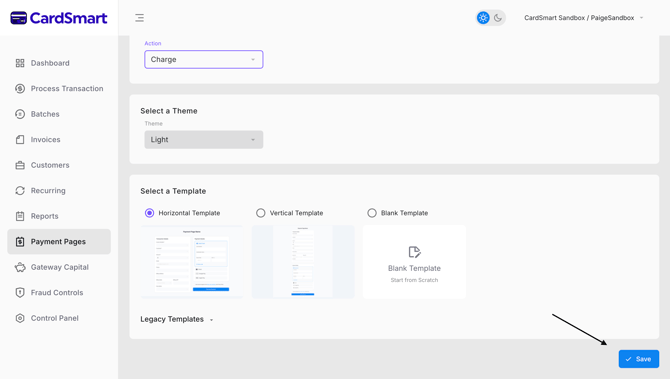The height and width of the screenshot is (379, 670).
Task: Open the Action dropdown showing Charge
Action: tap(204, 59)
